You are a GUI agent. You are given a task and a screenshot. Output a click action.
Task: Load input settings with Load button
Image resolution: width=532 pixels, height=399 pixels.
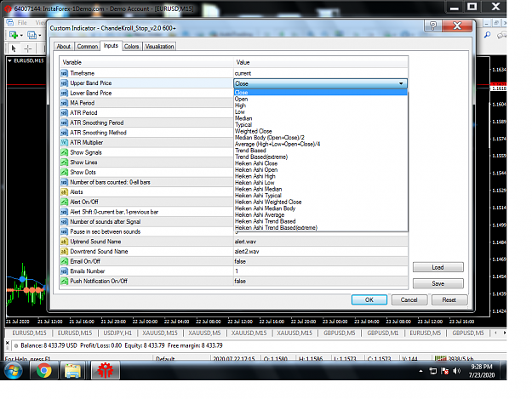pos(438,267)
